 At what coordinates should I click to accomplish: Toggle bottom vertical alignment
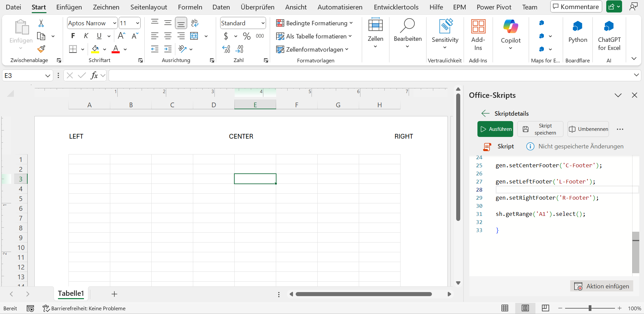[181, 23]
